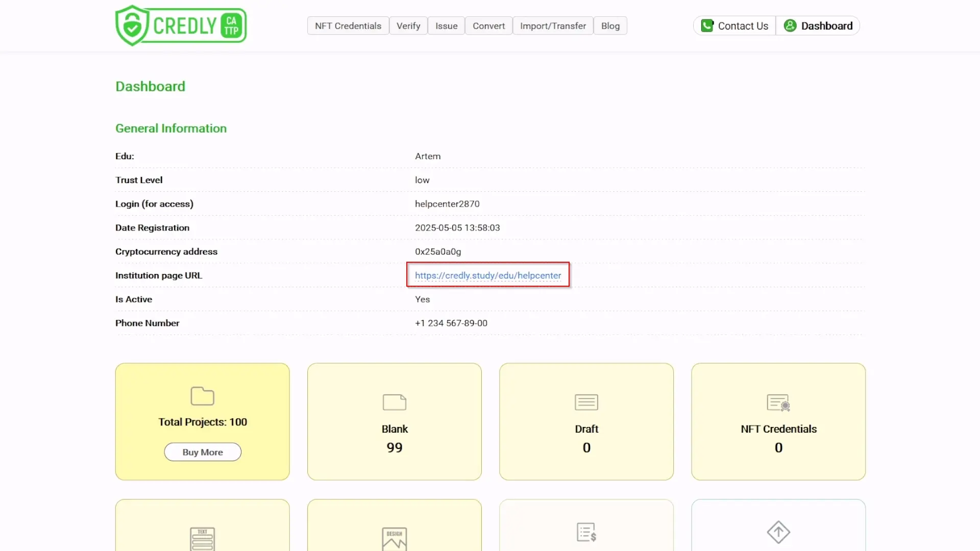Click the Contact Us button
Image resolution: width=980 pixels, height=551 pixels.
(734, 26)
